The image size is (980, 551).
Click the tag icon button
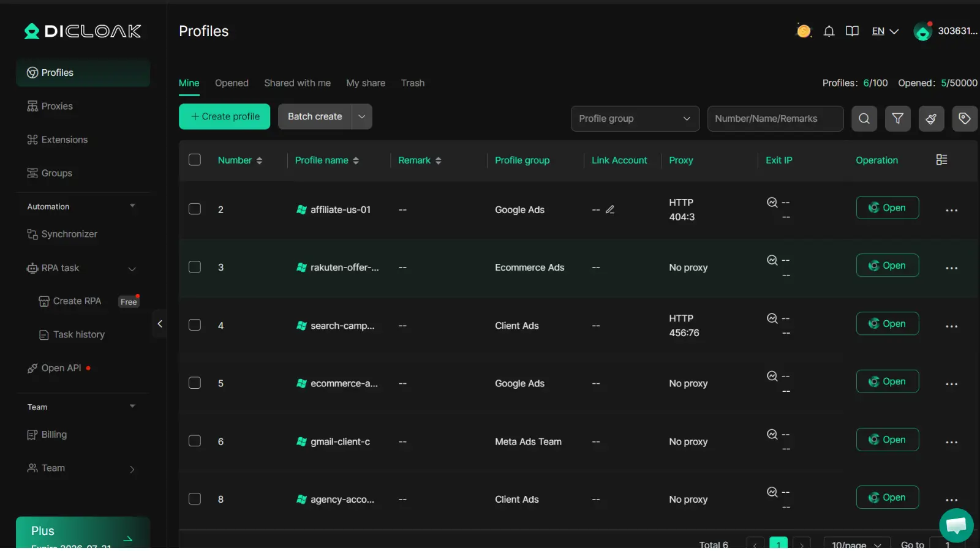[964, 119]
